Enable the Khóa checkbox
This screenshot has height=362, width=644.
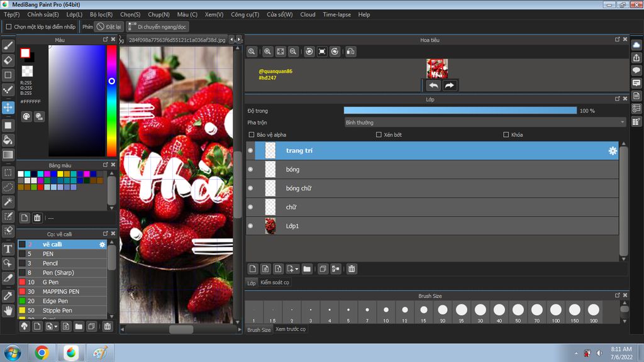pyautogui.click(x=506, y=134)
